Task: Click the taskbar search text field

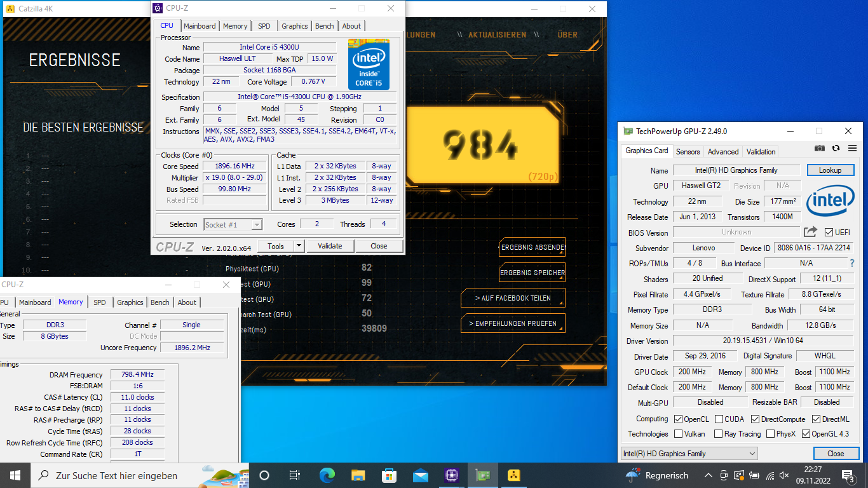Action: coord(140,475)
